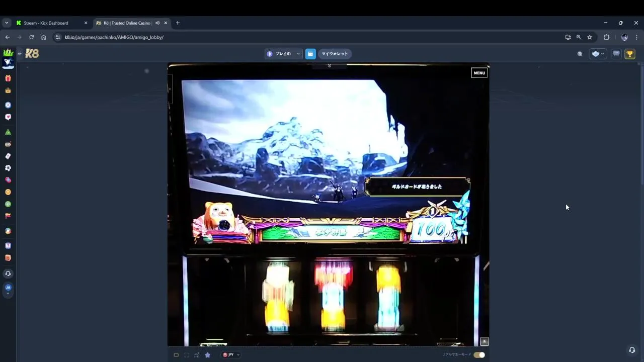This screenshot has width=644, height=362.
Task: Reload the current page
Action: pyautogui.click(x=31, y=37)
